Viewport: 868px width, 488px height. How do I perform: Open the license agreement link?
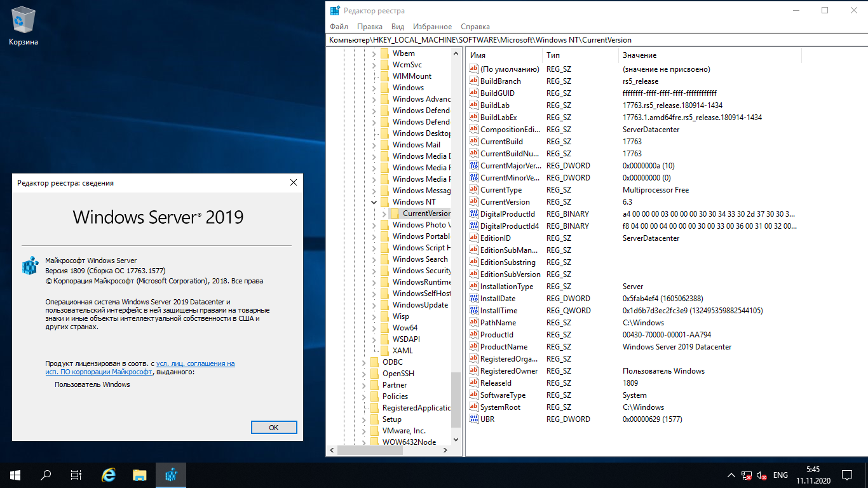140,368
